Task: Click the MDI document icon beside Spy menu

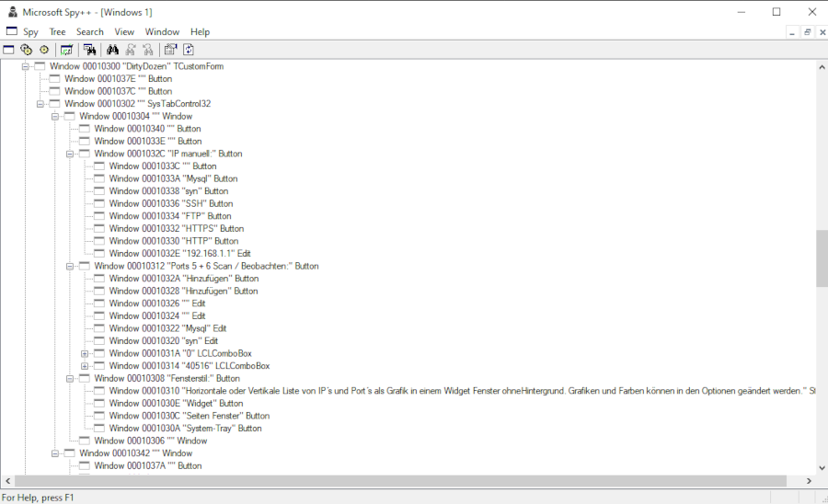Action: [x=12, y=31]
